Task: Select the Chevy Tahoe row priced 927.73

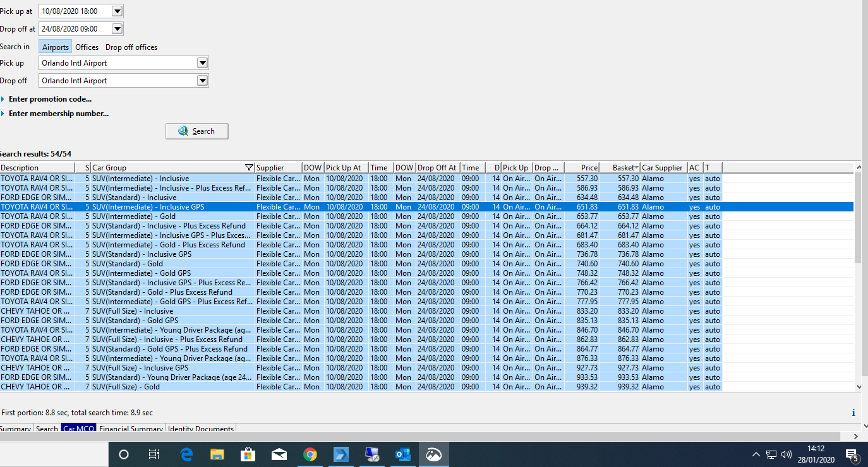Action: point(426,368)
